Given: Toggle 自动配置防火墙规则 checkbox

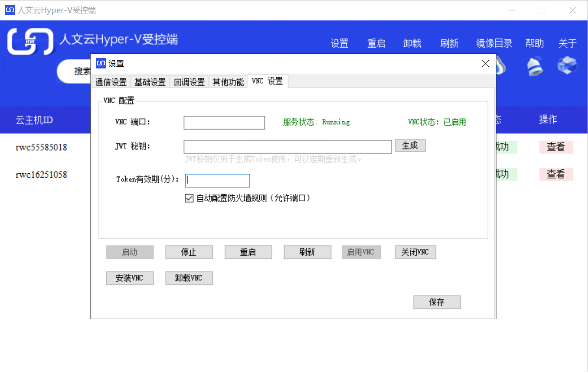Looking at the screenshot, I should 189,198.
